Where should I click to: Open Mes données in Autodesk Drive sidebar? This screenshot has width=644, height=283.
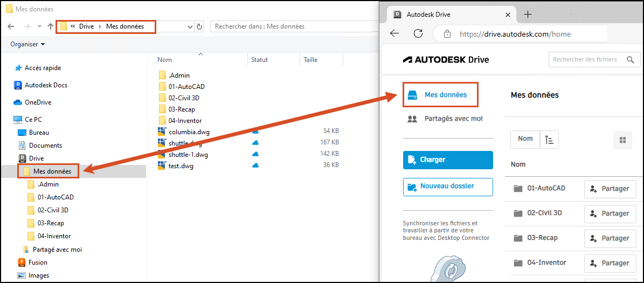tap(440, 95)
